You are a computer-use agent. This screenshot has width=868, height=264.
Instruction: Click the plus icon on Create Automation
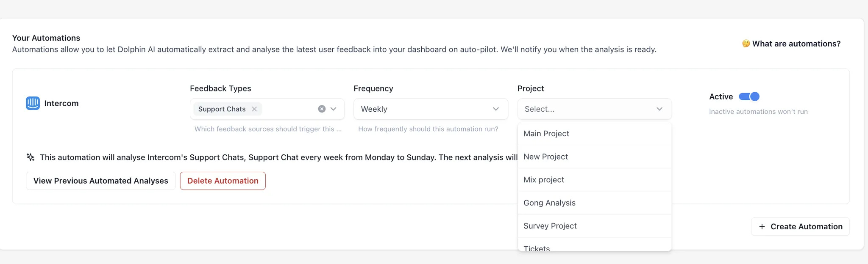(762, 227)
